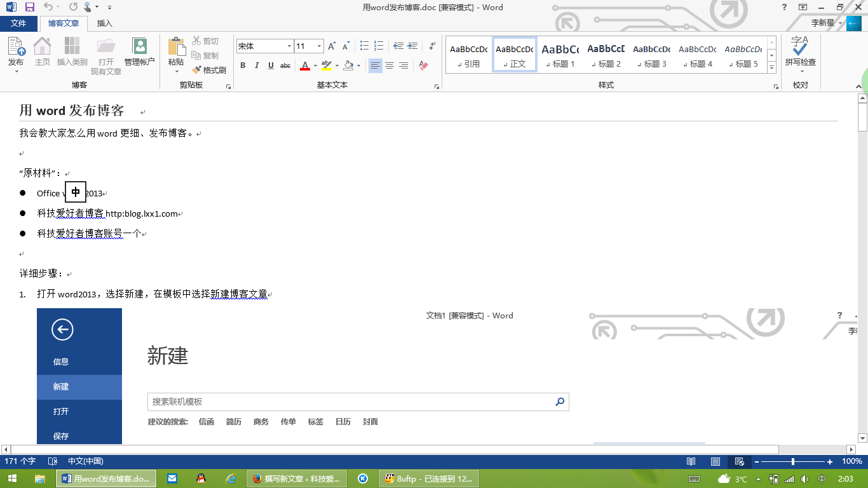Image resolution: width=868 pixels, height=488 pixels.
Task: Switch to Insert (插入) tab
Action: (104, 23)
